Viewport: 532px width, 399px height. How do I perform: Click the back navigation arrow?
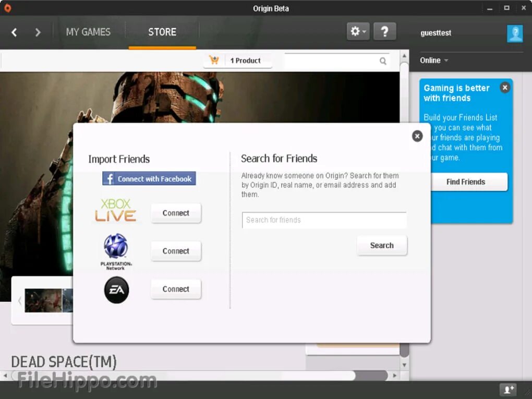14,32
